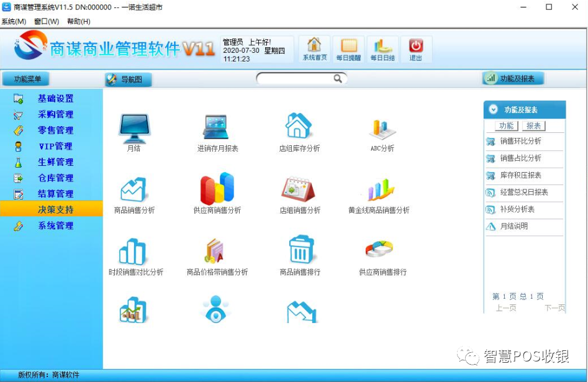The width and height of the screenshot is (588, 382).
Task: Open 商品销售排行 ranking icon
Action: 299,255
